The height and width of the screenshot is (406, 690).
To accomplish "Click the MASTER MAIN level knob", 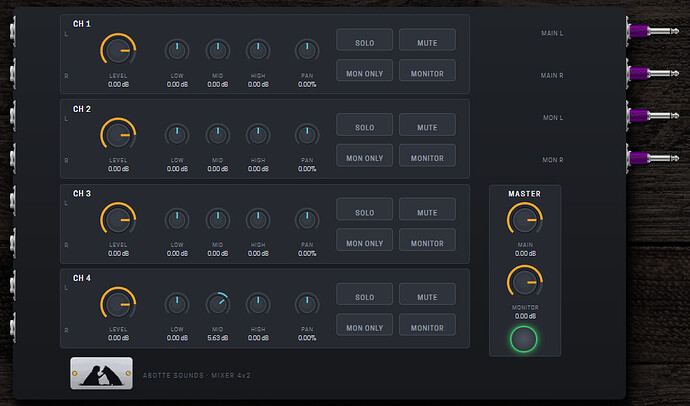I will tap(525, 219).
